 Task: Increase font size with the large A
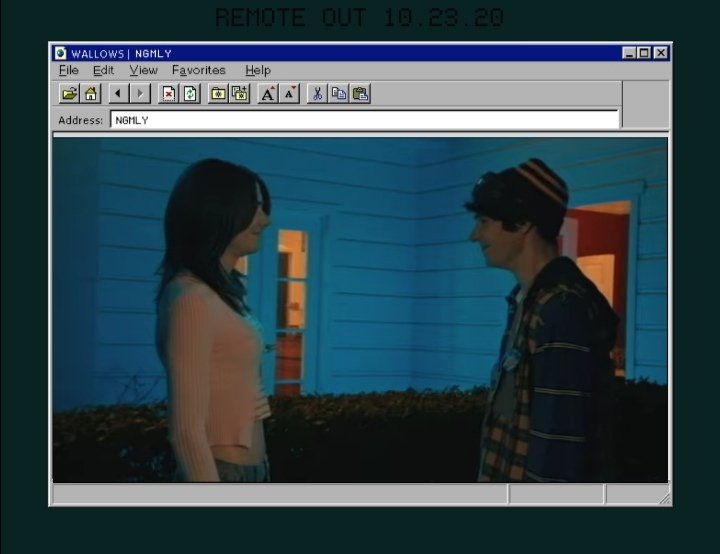coord(268,94)
